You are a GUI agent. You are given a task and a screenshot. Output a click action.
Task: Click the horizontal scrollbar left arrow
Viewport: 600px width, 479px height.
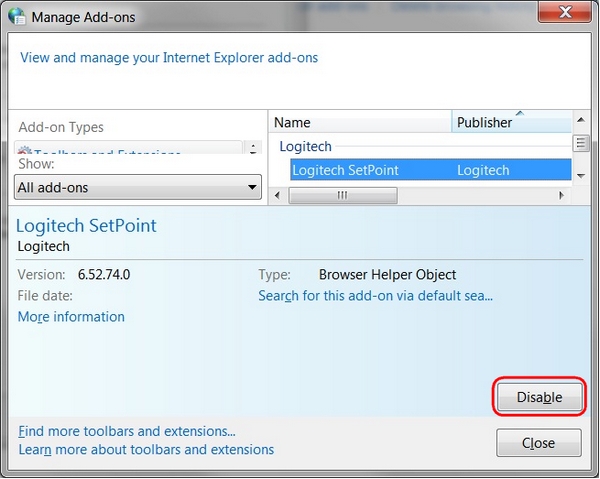(277, 196)
